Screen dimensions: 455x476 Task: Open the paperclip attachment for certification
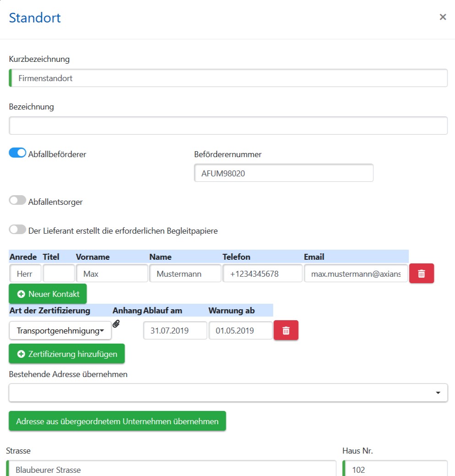click(116, 323)
